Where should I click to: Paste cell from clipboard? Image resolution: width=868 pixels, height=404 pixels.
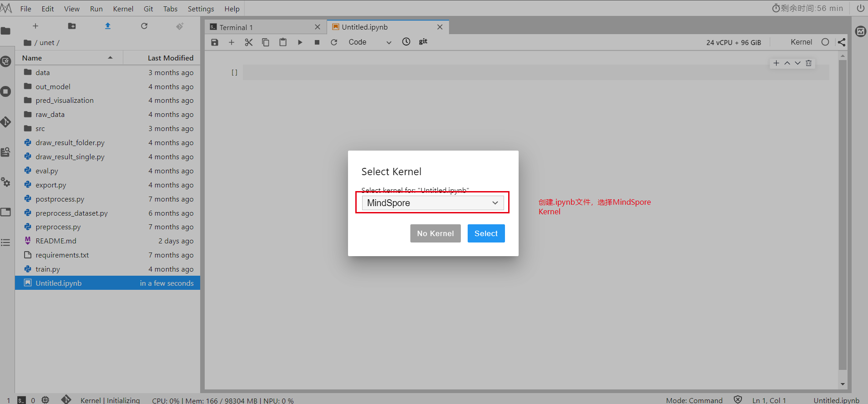[x=283, y=42]
